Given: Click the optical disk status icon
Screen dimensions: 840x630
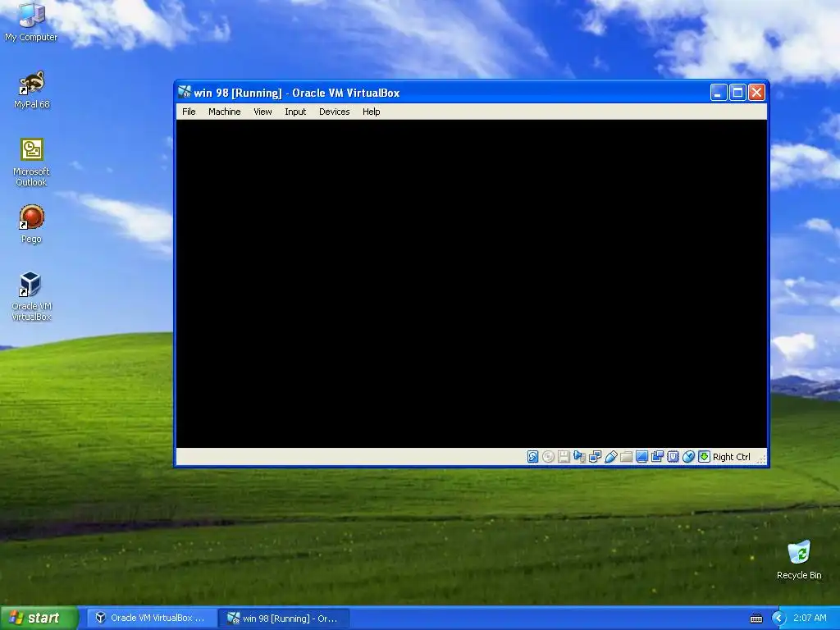Looking at the screenshot, I should pyautogui.click(x=548, y=456).
